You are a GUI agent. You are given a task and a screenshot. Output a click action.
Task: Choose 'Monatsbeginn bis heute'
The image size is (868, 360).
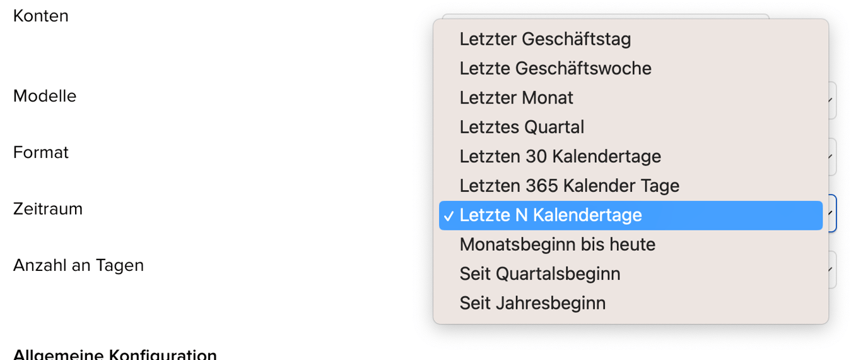(x=557, y=244)
